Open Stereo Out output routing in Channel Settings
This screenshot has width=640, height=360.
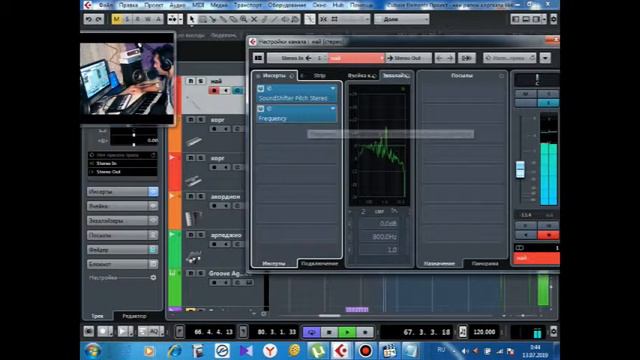[408, 58]
